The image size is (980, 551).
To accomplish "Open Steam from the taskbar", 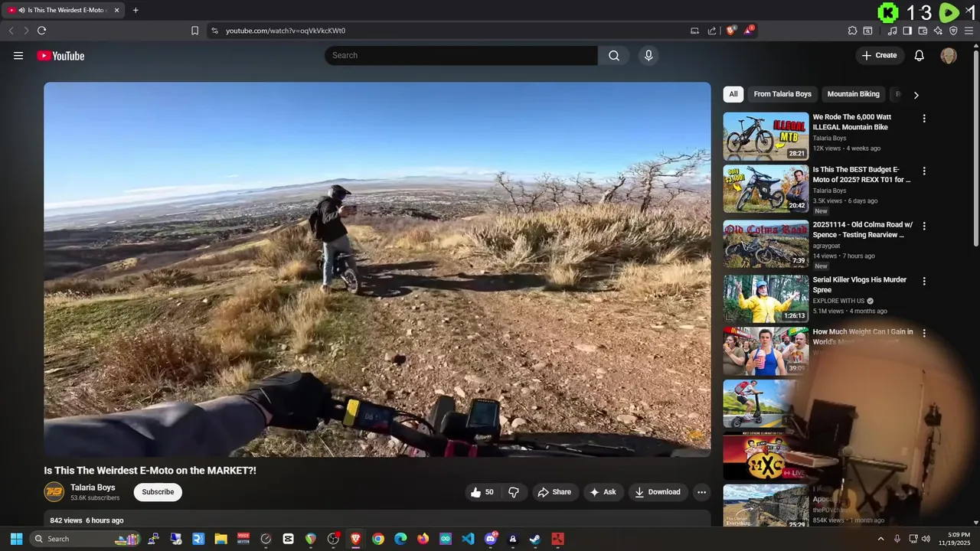I will [x=535, y=539].
